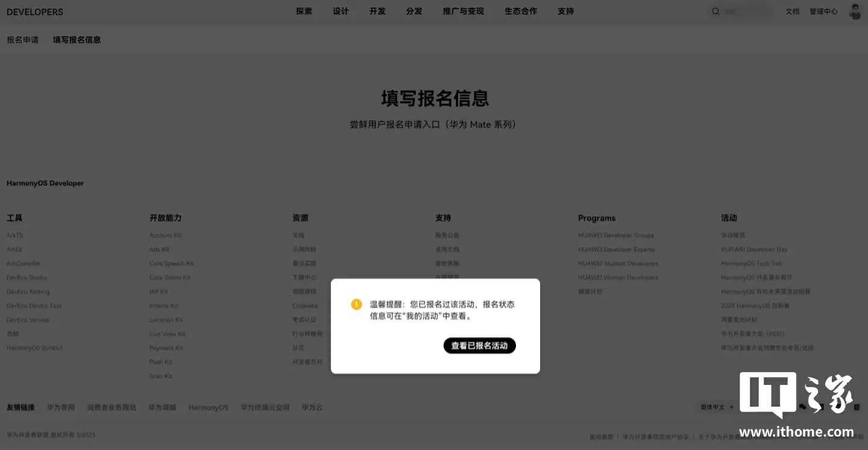Open 管理中心 from the top bar
This screenshot has height=450, width=868.
click(823, 11)
